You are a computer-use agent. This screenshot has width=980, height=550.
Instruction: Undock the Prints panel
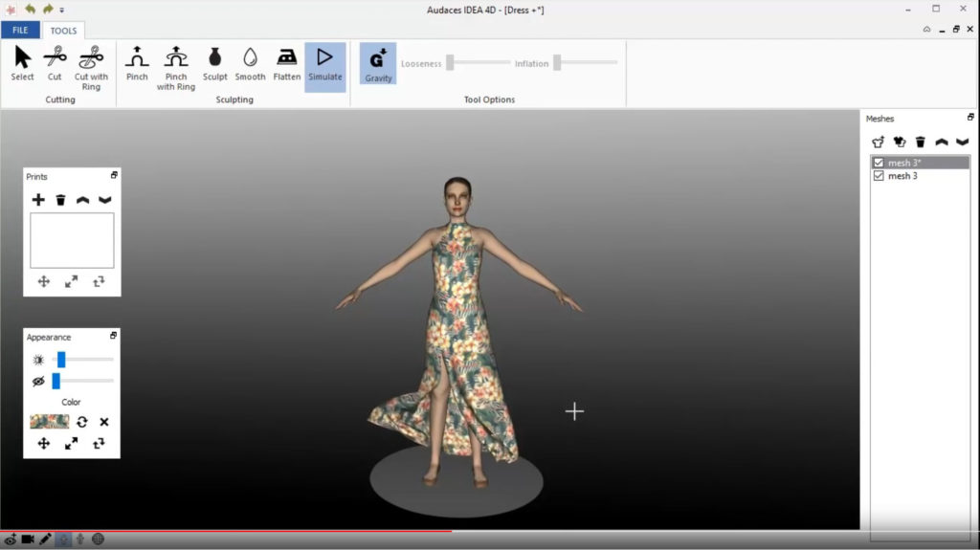point(114,175)
